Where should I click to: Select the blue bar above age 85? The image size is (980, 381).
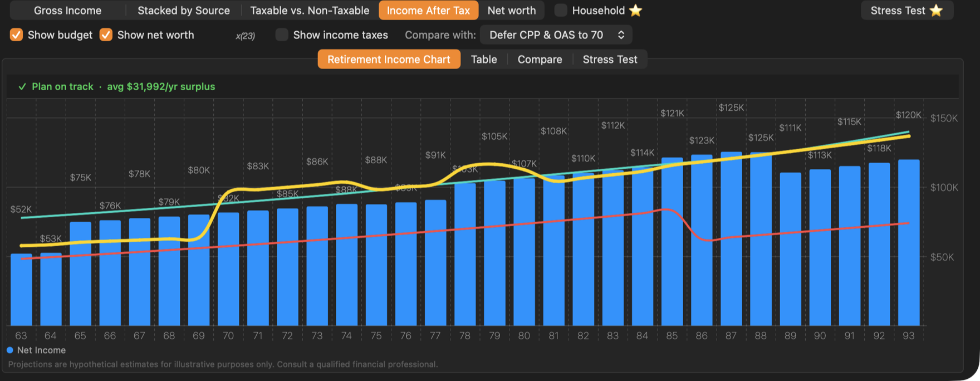point(672,242)
